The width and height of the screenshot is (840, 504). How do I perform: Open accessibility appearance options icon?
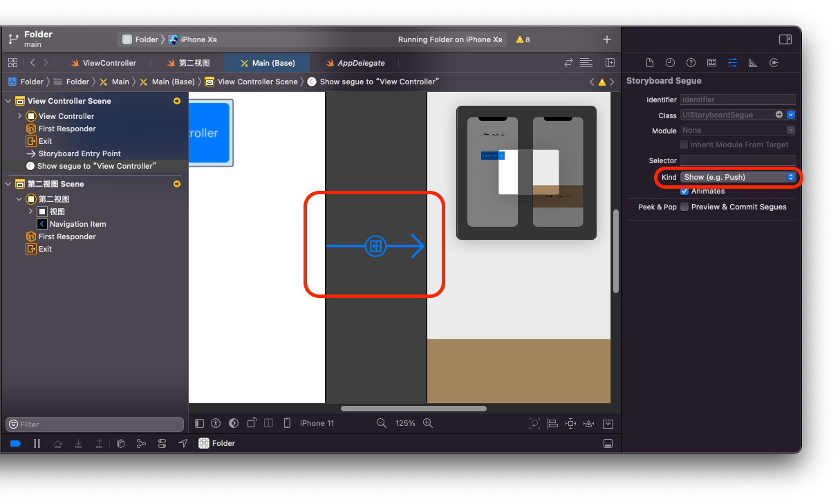click(x=216, y=423)
